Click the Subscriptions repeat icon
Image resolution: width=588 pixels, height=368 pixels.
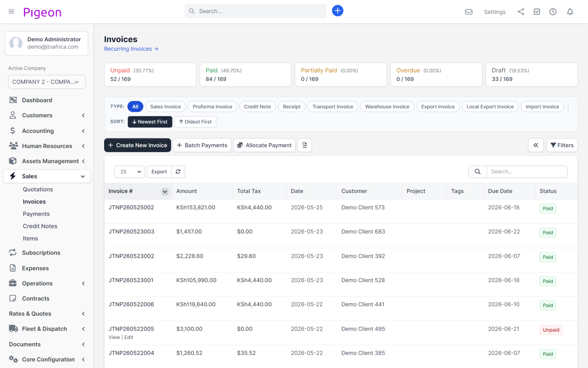[13, 253]
